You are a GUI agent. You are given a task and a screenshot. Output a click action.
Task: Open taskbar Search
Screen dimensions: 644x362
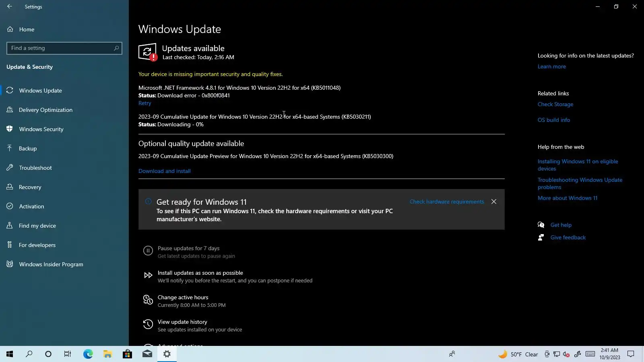[x=29, y=354]
